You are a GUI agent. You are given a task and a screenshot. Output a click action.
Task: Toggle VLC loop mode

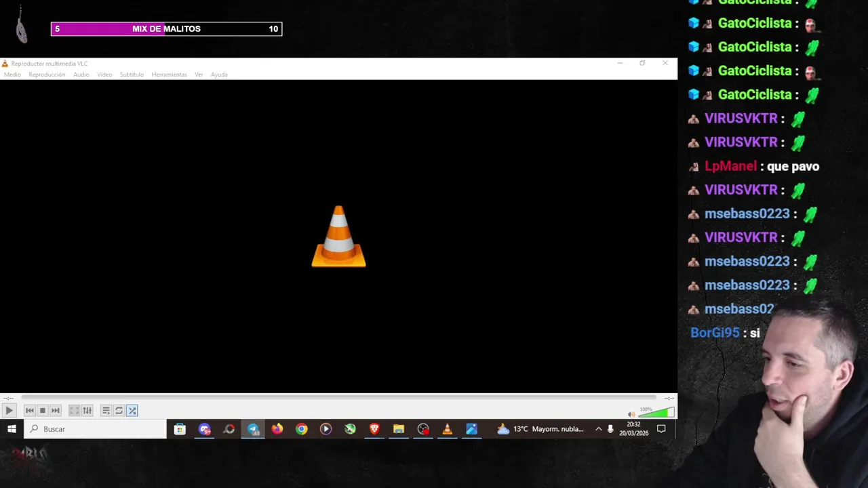pos(119,411)
